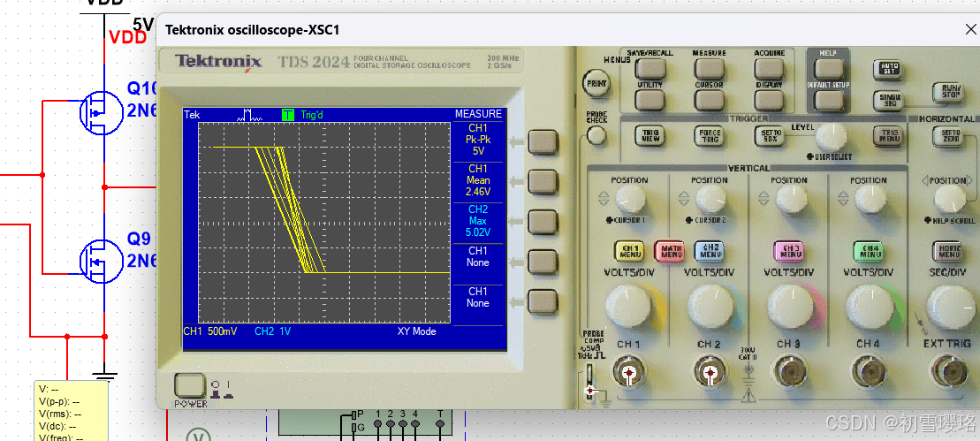The width and height of the screenshot is (980, 441).
Task: Click the CH2 vertical POSITION knob
Action: [710, 200]
